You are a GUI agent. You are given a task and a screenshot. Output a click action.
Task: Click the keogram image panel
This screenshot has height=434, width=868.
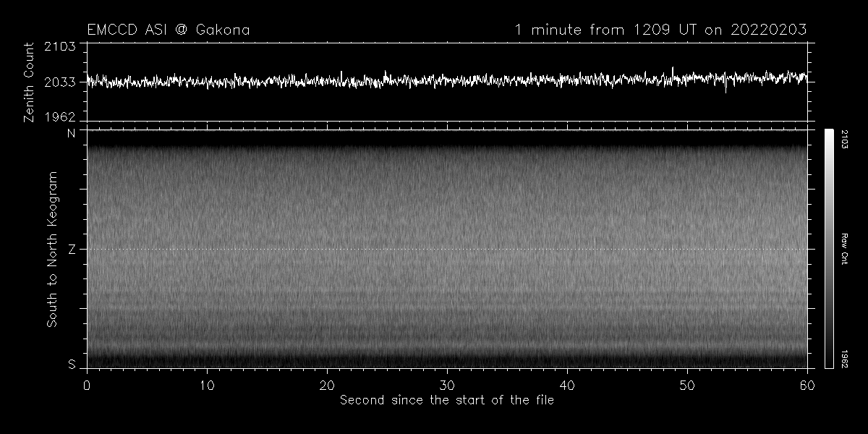[447, 249]
